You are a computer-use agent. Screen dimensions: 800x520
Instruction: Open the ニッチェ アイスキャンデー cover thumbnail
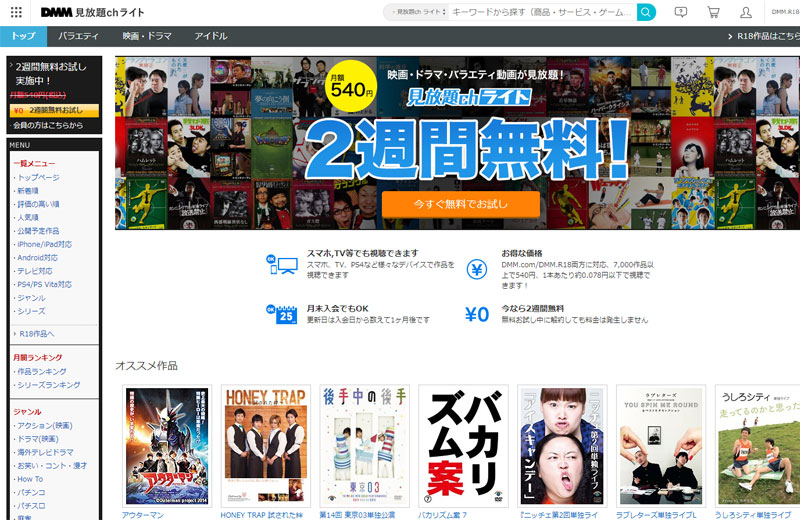[x=562, y=446]
